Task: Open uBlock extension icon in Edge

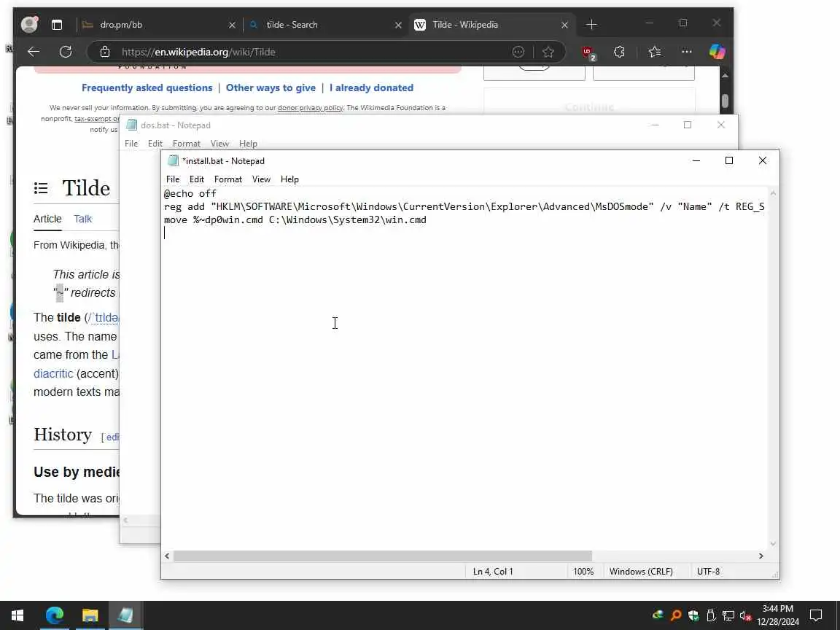Action: point(588,52)
